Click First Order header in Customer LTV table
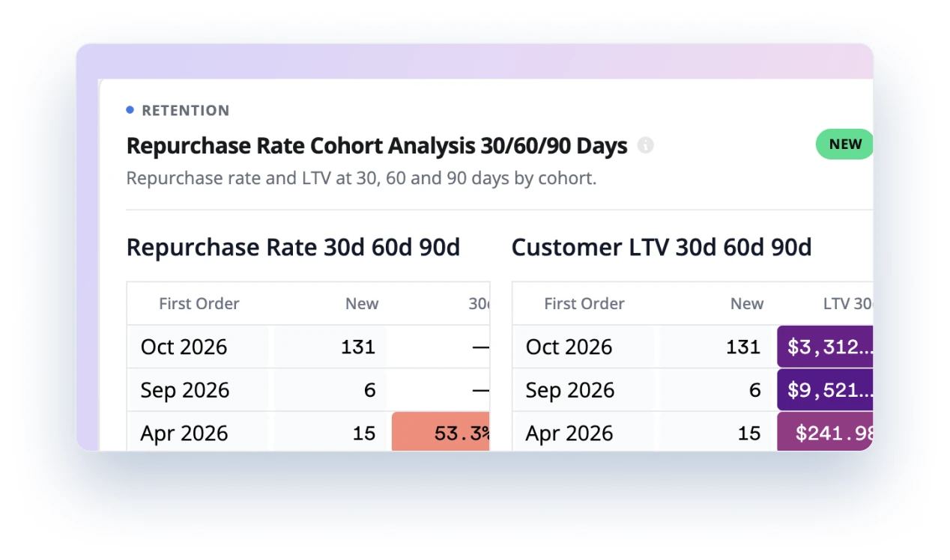The height and width of the screenshot is (560, 950). [x=584, y=304]
